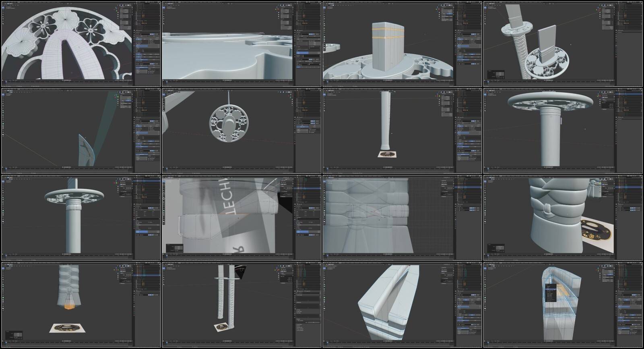Open the frame showing flower guard with arched wireframe
The width and height of the screenshot is (644, 349).
[81, 44]
